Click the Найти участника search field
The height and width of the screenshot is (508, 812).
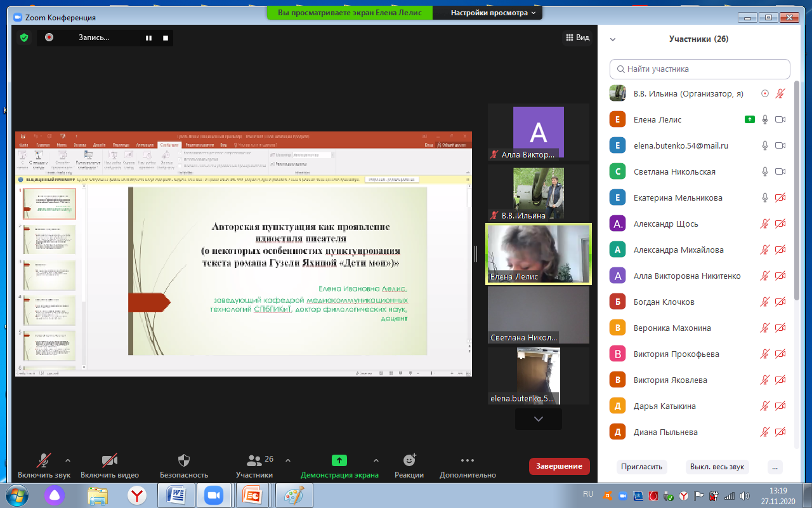point(700,69)
